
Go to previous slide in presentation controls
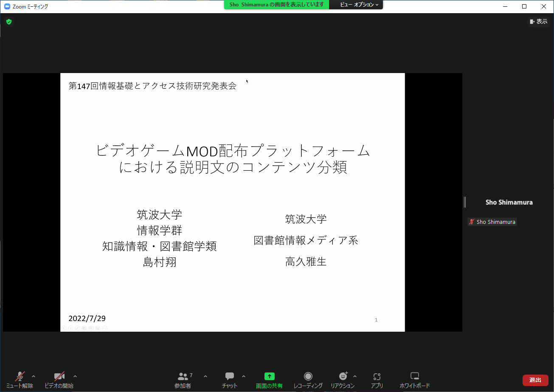click(64, 328)
